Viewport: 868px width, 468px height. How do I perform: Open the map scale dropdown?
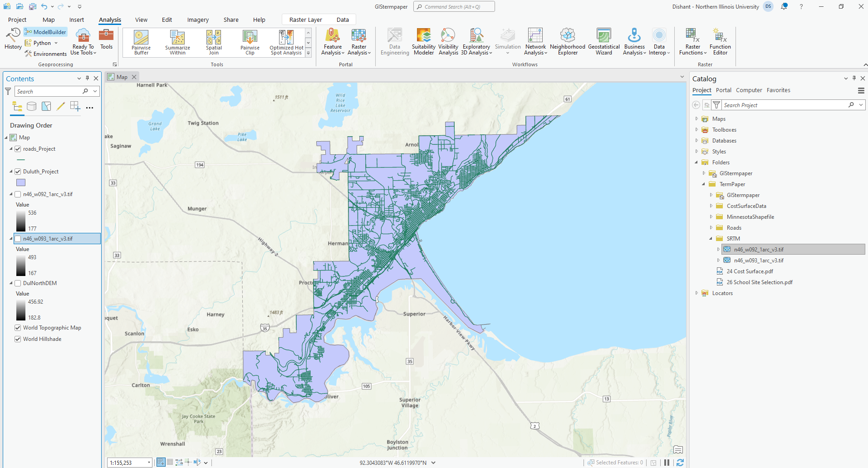click(x=149, y=463)
